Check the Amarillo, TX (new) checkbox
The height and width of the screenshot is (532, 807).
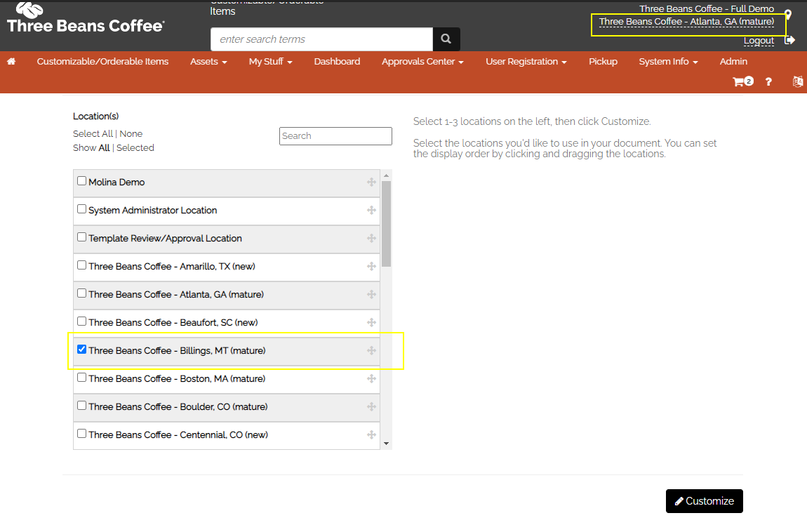click(x=82, y=265)
